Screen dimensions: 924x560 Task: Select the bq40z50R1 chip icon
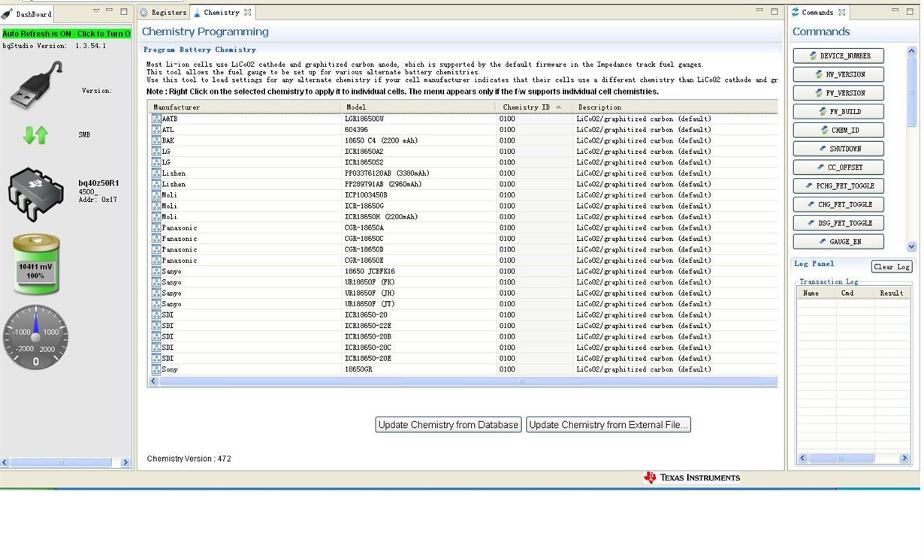point(36,194)
